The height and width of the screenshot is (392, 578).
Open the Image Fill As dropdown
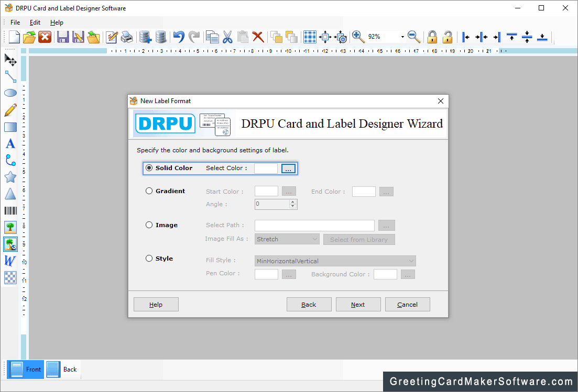[x=287, y=239]
